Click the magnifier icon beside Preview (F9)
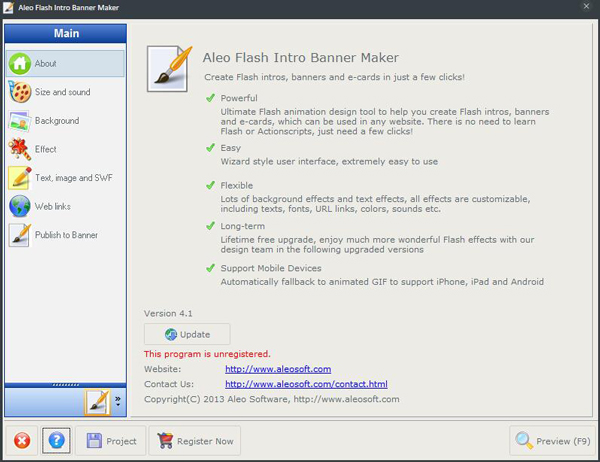Viewport: 600px width, 462px height. click(524, 441)
